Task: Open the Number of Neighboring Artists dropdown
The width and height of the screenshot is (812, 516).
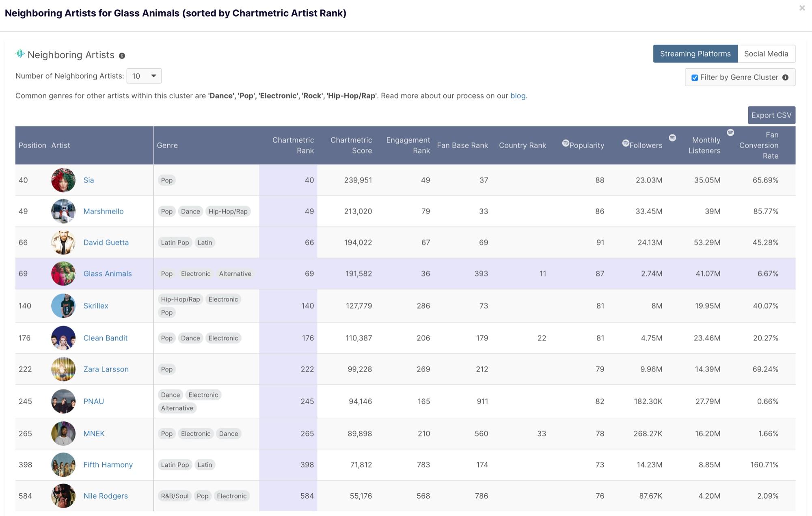Action: pyautogui.click(x=144, y=76)
